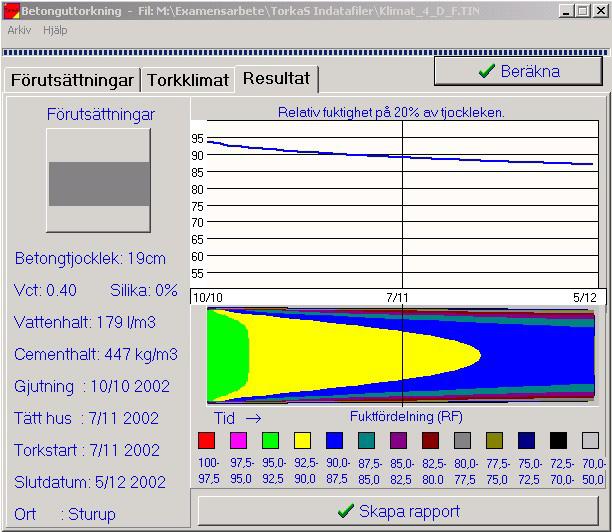Select the Resultat tab
Viewport: 612px width, 532px height.
(x=276, y=78)
